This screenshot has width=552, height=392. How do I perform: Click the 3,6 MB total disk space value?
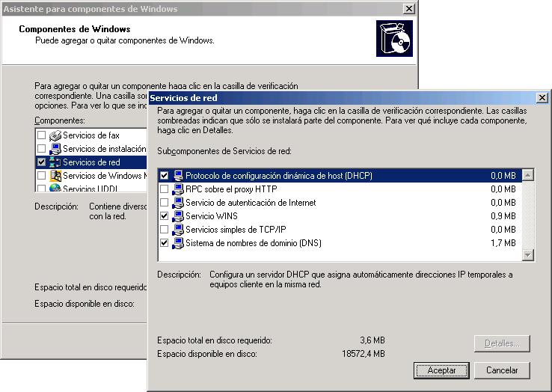pyautogui.click(x=372, y=340)
